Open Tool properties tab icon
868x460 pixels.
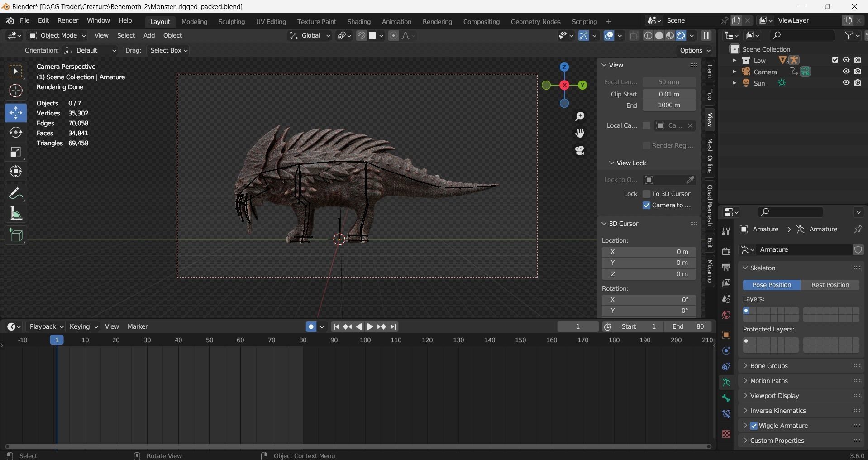point(726,231)
